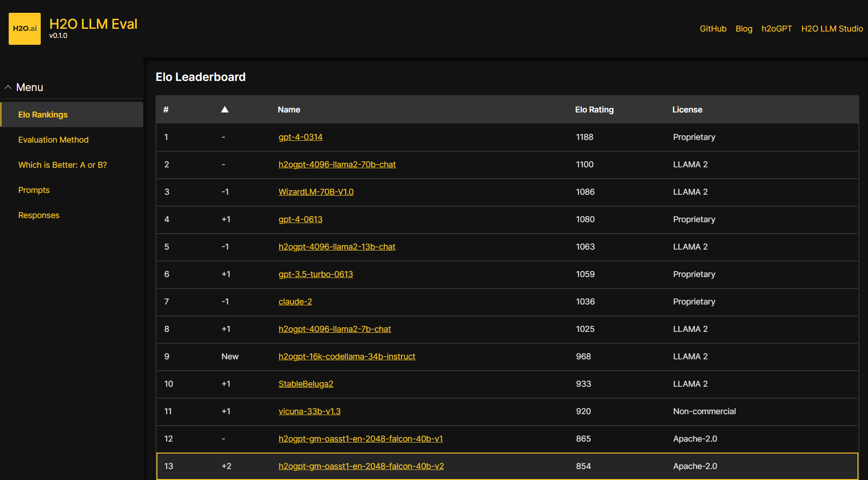Viewport: 868px width, 480px height.
Task: Click Apache-2.0 license in falcon-40b-v1 row
Action: click(695, 439)
